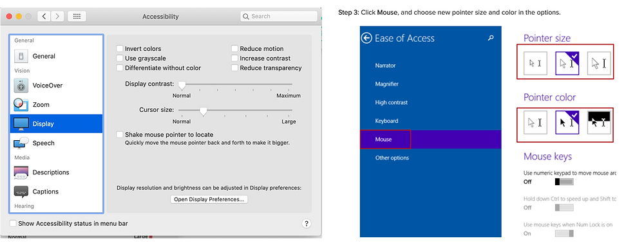This screenshot has height=245, width=644.
Task: Choose the largest pointer size tile
Action: [599, 63]
